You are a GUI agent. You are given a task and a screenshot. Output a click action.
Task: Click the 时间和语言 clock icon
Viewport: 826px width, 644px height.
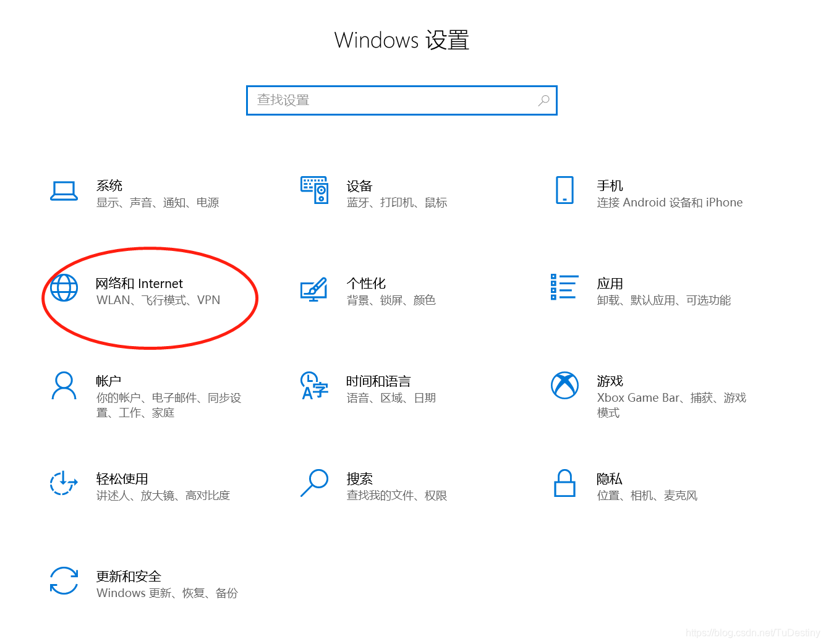[314, 386]
